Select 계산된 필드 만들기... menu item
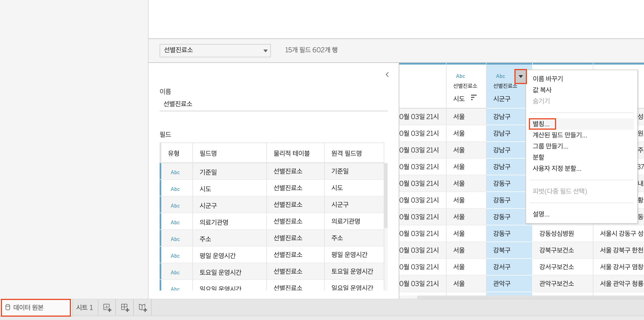The height and width of the screenshot is (320, 644). tap(559, 135)
